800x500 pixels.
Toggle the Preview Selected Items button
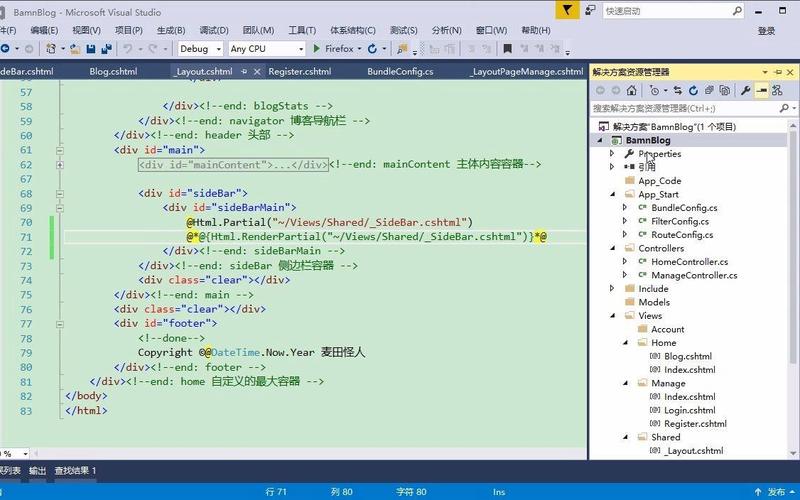point(761,91)
